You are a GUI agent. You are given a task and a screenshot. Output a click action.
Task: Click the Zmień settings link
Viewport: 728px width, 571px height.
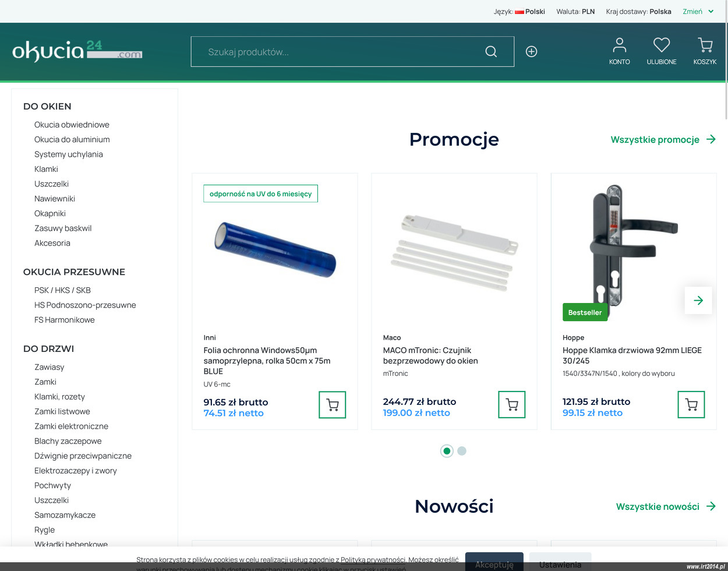pyautogui.click(x=692, y=12)
